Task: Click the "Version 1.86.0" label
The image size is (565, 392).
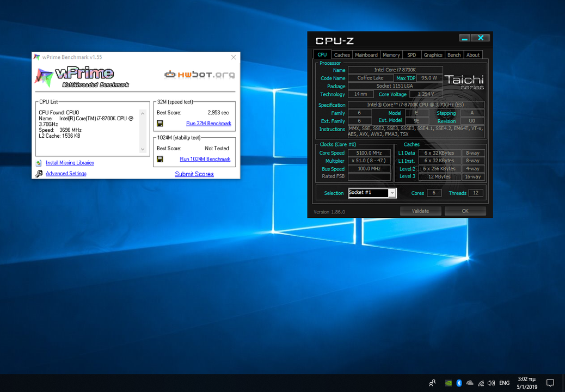Action: coord(329,212)
